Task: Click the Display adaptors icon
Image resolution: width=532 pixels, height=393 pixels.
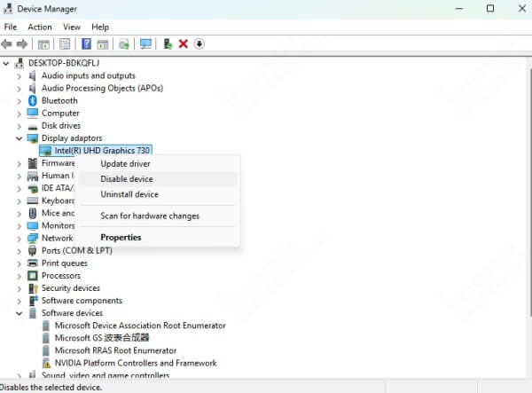Action: click(33, 138)
